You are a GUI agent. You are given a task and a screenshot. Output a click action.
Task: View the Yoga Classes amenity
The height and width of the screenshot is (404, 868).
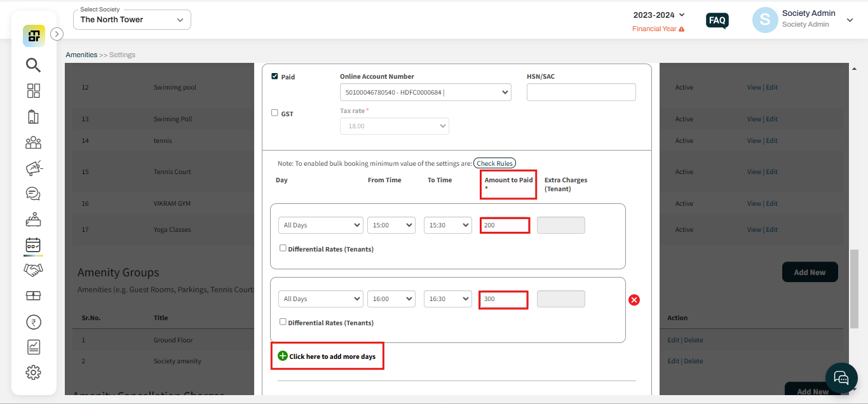[x=754, y=230]
